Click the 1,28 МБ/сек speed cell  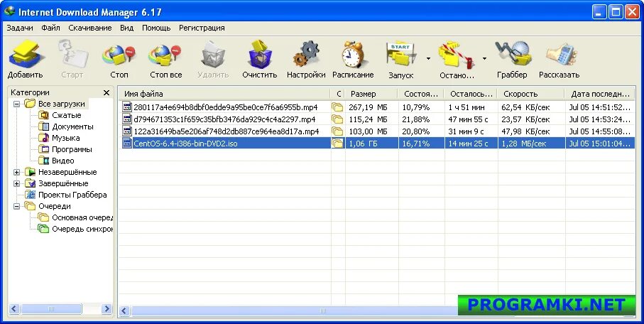coord(524,144)
